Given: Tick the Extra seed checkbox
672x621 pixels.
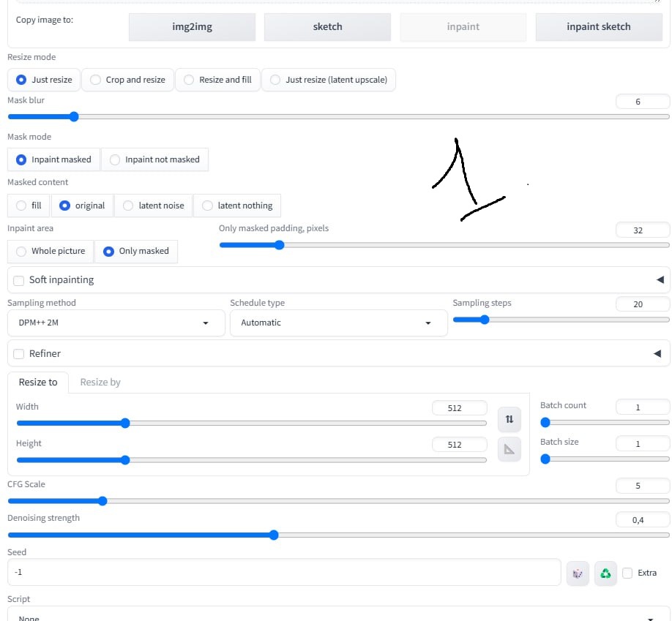Looking at the screenshot, I should click(x=627, y=573).
